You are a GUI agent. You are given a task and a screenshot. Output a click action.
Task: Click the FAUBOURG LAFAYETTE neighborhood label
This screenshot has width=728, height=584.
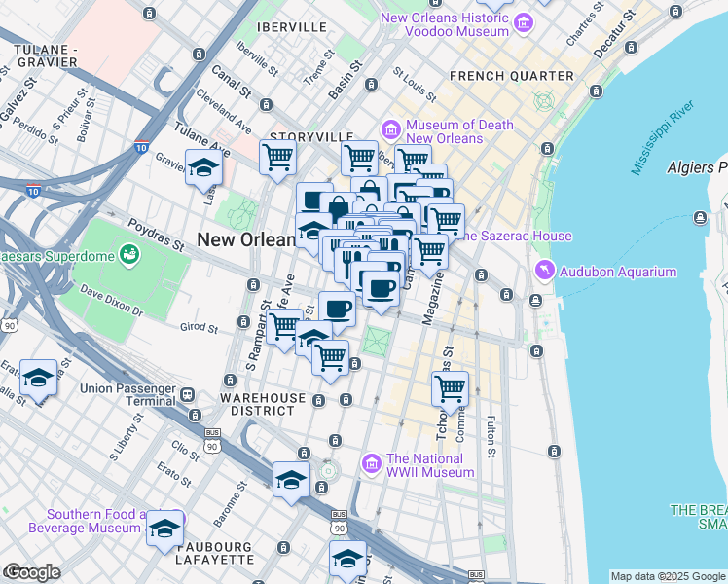[215, 553]
